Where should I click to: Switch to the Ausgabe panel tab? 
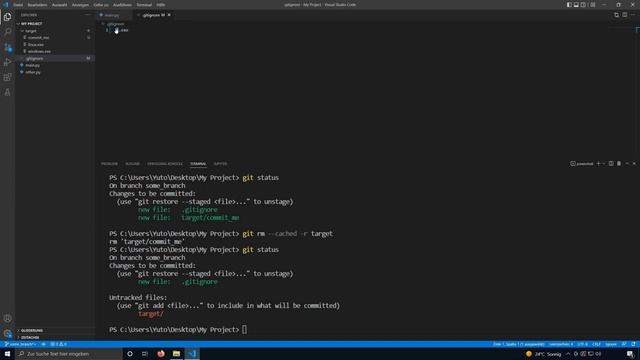coord(132,164)
